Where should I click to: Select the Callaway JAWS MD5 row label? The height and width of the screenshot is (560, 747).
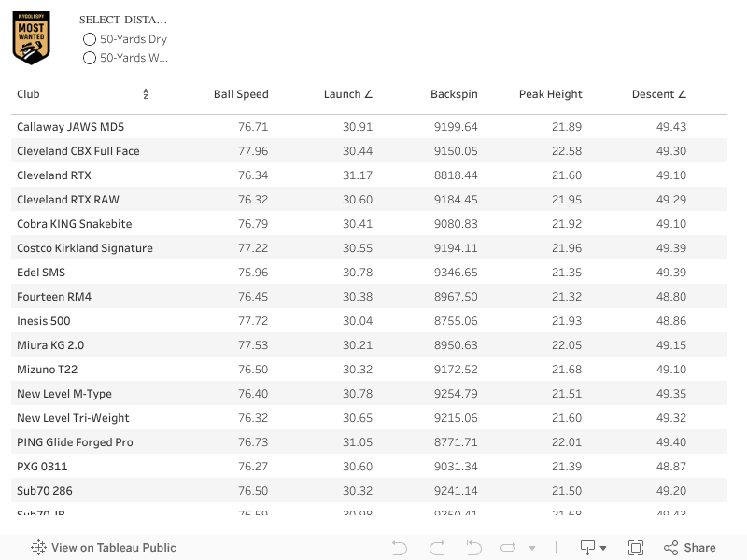pos(71,127)
